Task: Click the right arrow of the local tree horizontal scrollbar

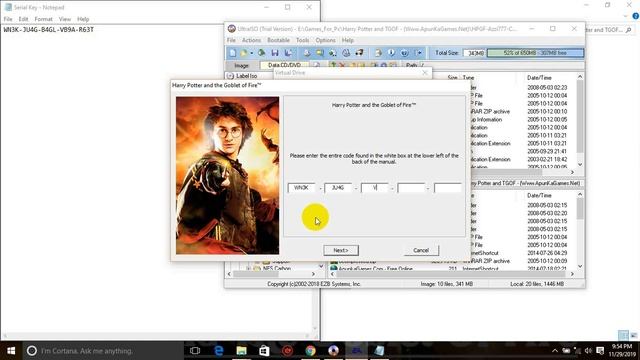Action: [x=313, y=274]
